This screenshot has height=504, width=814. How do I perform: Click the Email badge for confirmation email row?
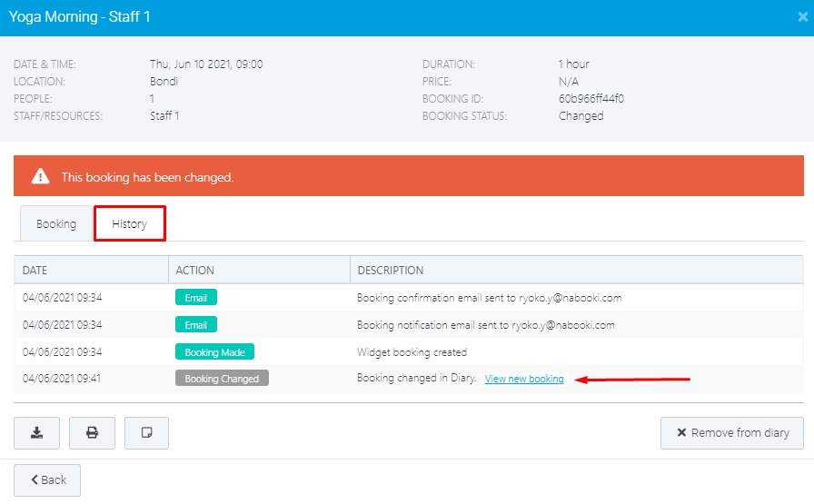tap(196, 298)
